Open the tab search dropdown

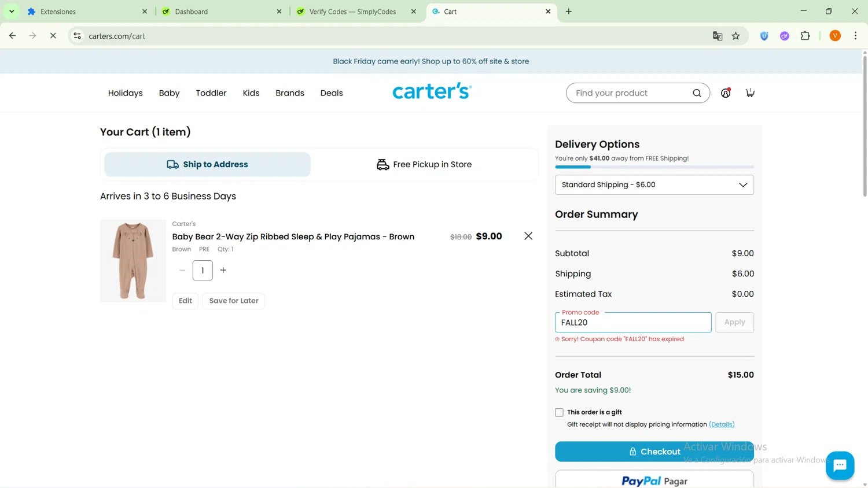coord(12,12)
